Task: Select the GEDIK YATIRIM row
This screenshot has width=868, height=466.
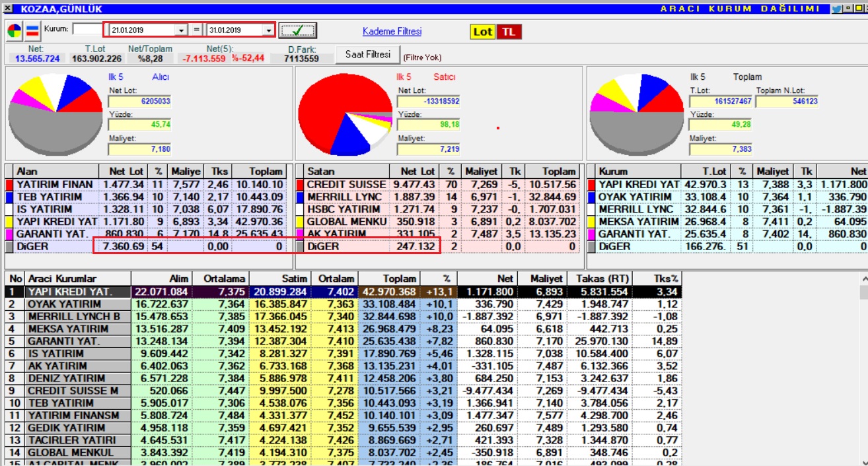Action: (x=343, y=428)
